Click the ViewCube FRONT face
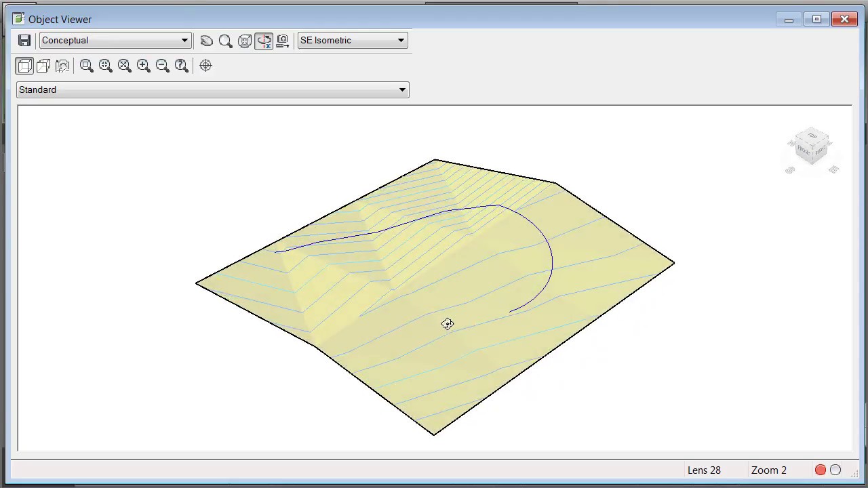 click(x=804, y=150)
